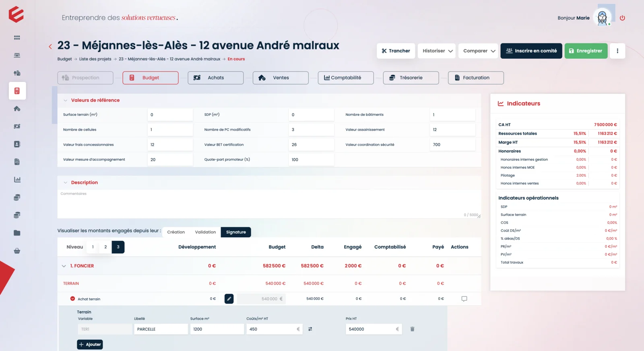This screenshot has height=351, width=644.
Task: Select Niveau 2 detail level
Action: pos(105,247)
